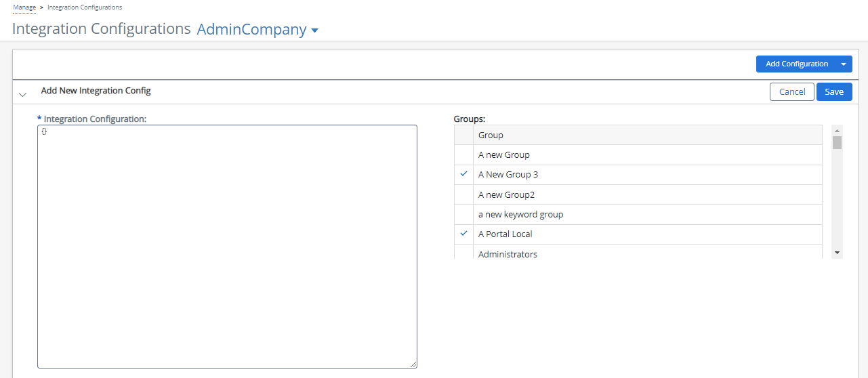The image size is (868, 378).
Task: Click the Add Configuration button
Action: point(796,64)
